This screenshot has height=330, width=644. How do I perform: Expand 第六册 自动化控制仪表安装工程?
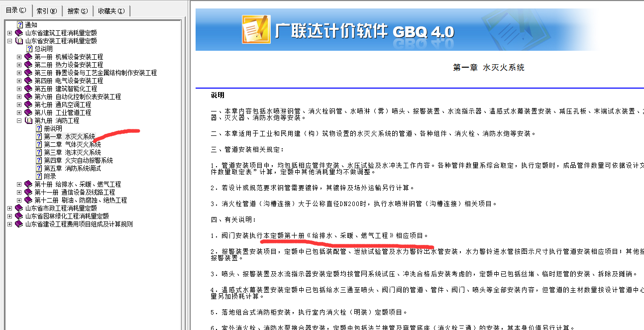coord(19,97)
